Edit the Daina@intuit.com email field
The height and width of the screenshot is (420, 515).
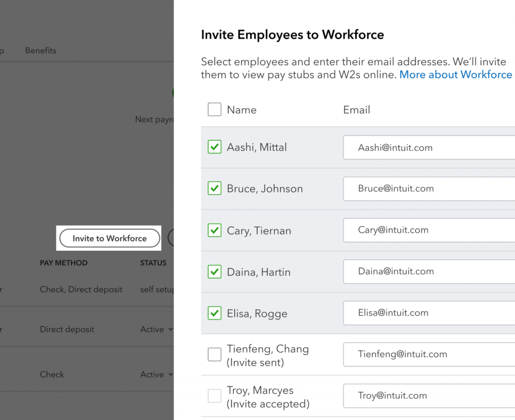(429, 271)
